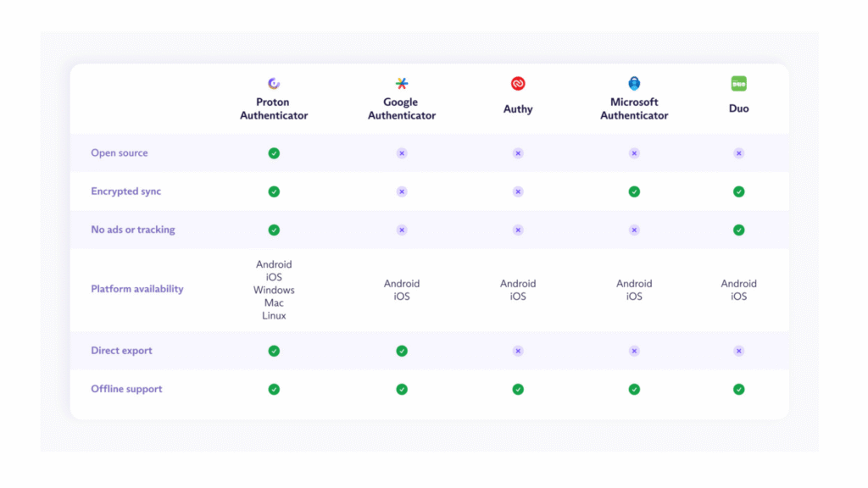The width and height of the screenshot is (868, 488).
Task: Click the 'Google Authenticator' column heading
Action: click(x=402, y=109)
